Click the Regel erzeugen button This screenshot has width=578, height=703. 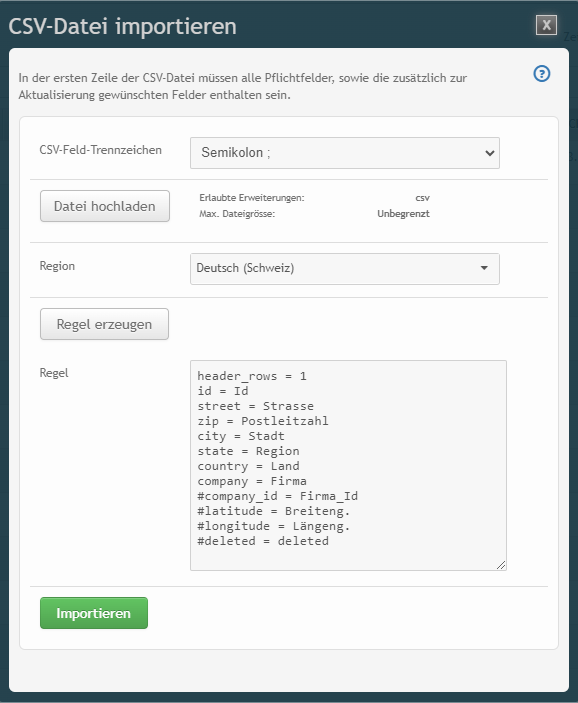104,324
